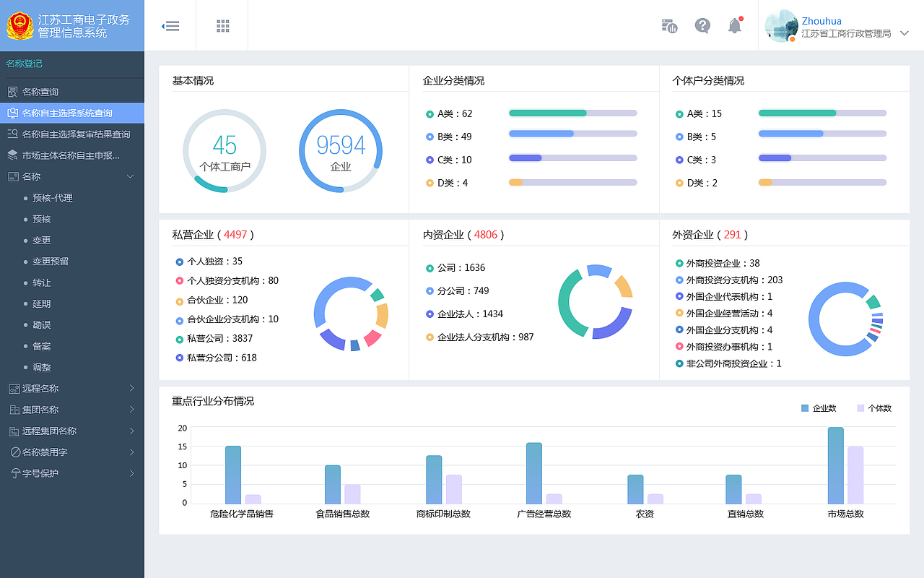Click the Zhouhua username link
This screenshot has height=578, width=924.
coord(823,22)
